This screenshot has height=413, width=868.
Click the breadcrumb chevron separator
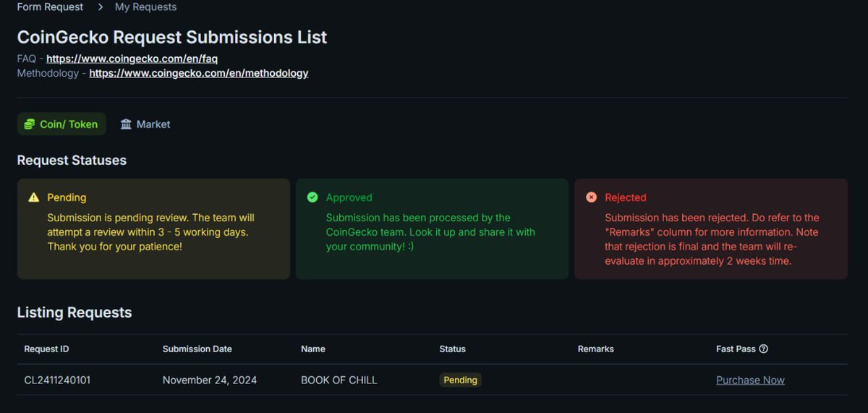coord(100,7)
